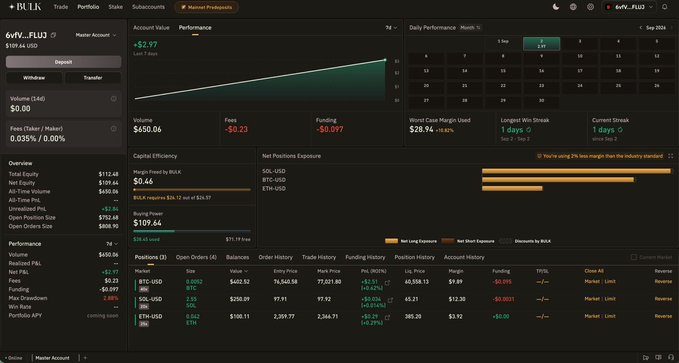This screenshot has width=679, height=363.
Task: Toggle the Daily Performance Month view switch
Action: coord(470,28)
